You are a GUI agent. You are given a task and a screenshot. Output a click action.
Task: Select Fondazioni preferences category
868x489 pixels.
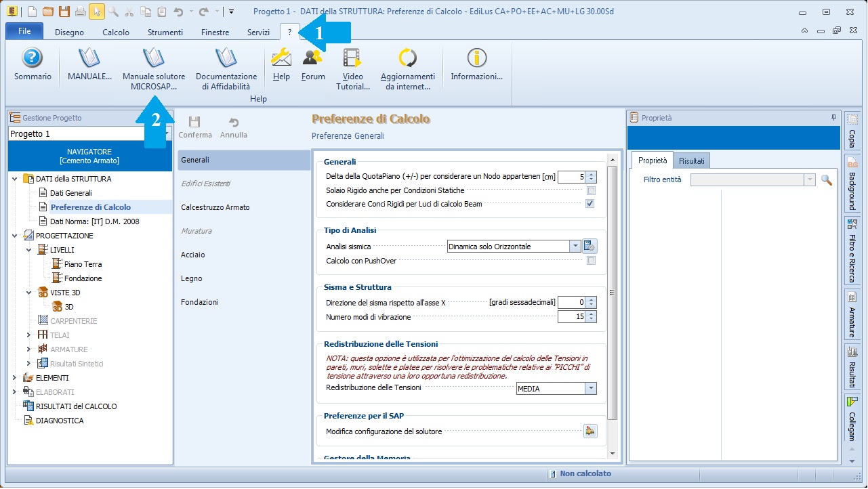click(x=199, y=302)
